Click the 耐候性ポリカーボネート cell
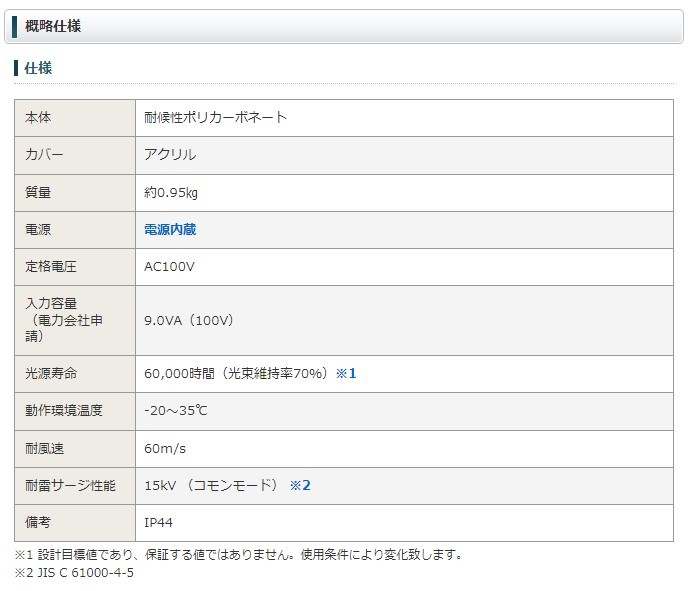This screenshot has height=591, width=692. [x=216, y=118]
